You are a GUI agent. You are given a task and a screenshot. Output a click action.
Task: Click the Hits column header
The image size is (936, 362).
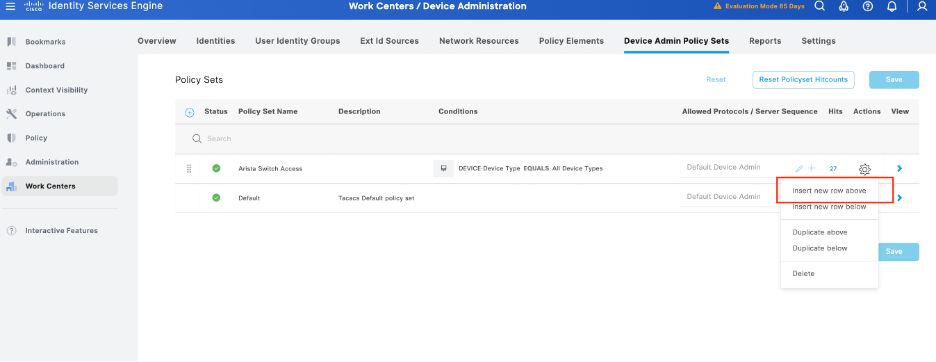click(835, 112)
